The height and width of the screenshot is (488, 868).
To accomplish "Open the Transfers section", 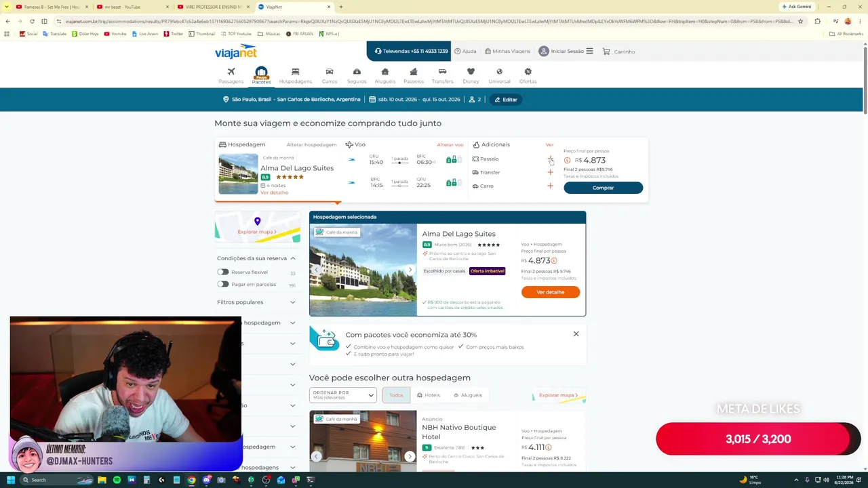I will click(442, 75).
